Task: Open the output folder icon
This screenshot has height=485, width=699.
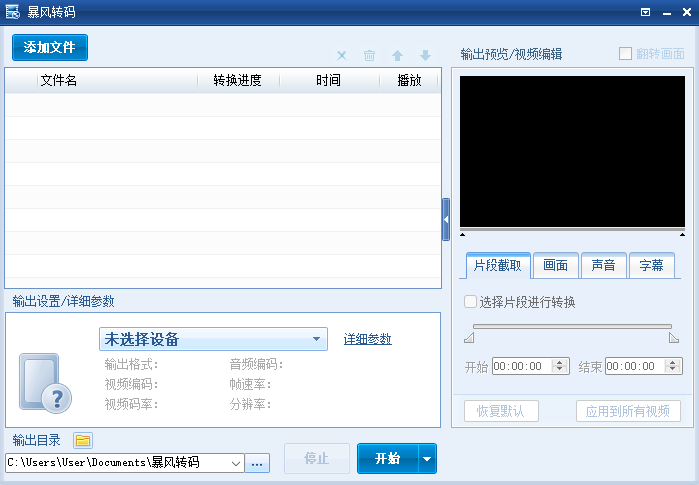Action: pos(83,440)
